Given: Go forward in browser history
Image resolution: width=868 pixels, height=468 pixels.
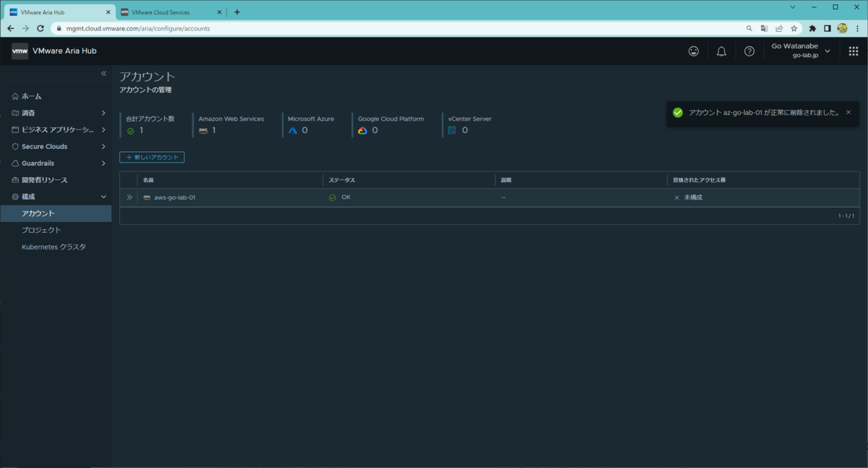Looking at the screenshot, I should pyautogui.click(x=25, y=28).
